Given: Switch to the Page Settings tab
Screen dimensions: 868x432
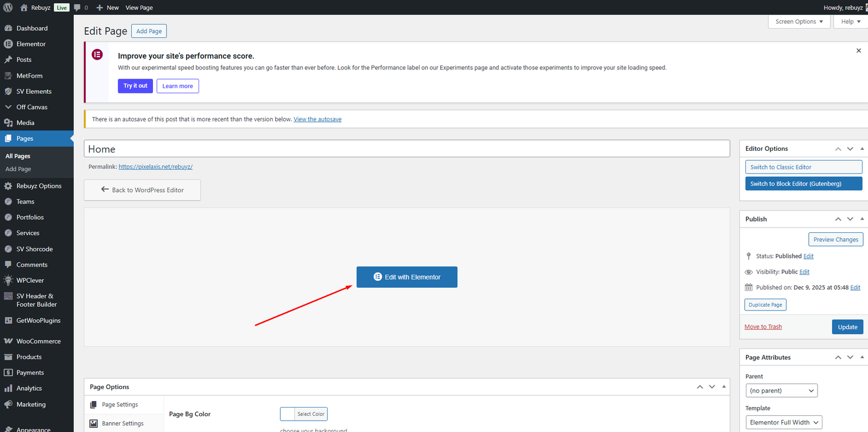Looking at the screenshot, I should (124, 405).
